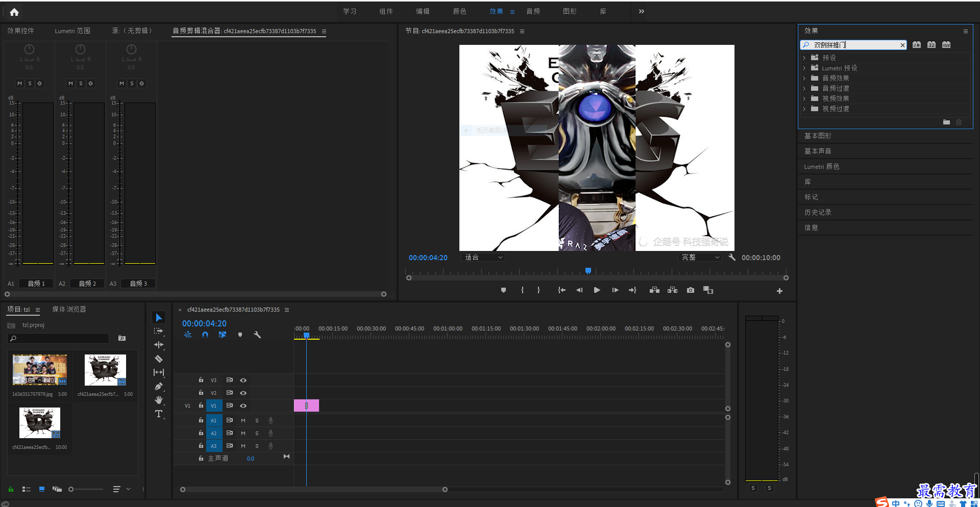Image resolution: width=980 pixels, height=507 pixels.
Task: Add a marker in Program Monitor
Action: 503,290
